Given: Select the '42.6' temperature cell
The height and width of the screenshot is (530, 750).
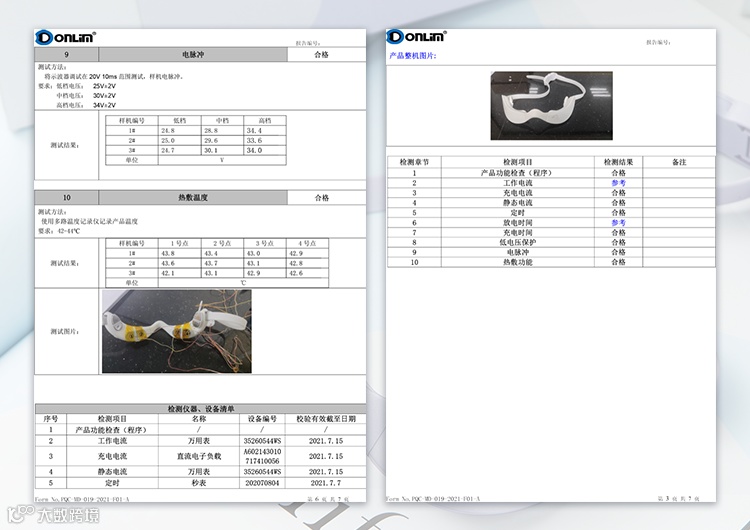Looking at the screenshot, I should point(308,273).
